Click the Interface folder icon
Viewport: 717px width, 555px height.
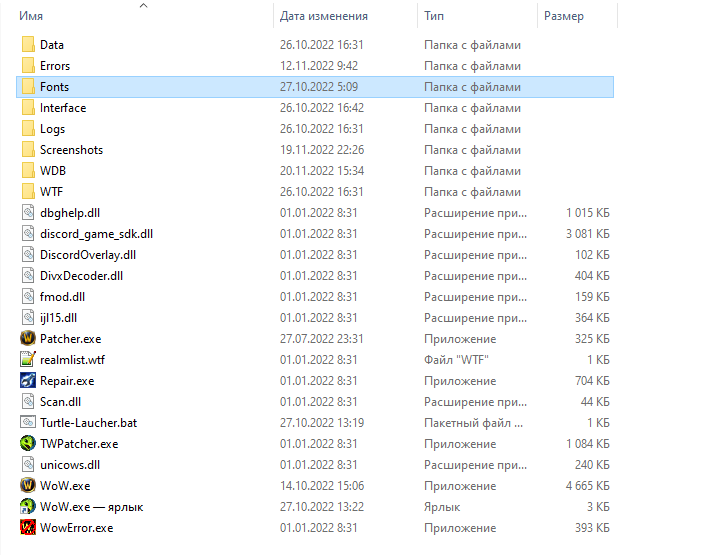click(x=28, y=108)
